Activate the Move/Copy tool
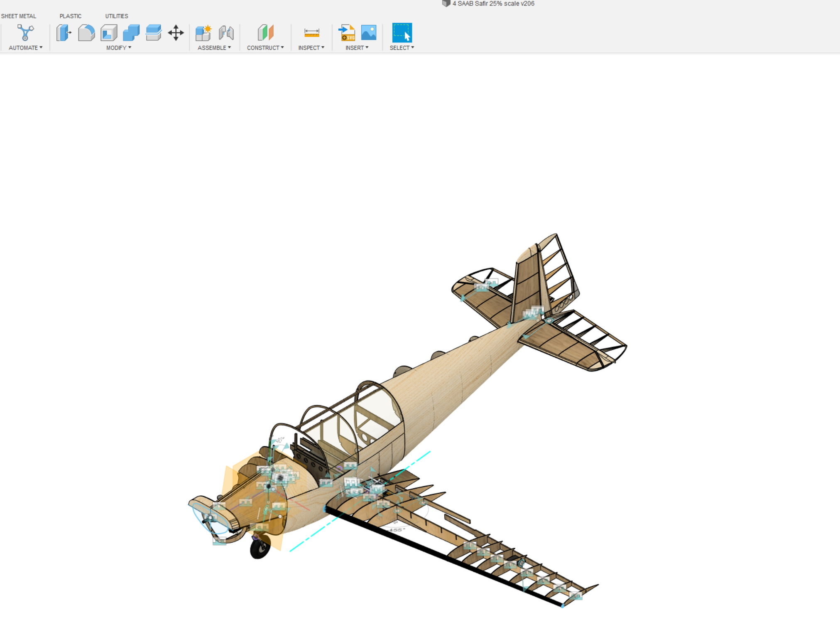840x637 pixels. (x=176, y=33)
